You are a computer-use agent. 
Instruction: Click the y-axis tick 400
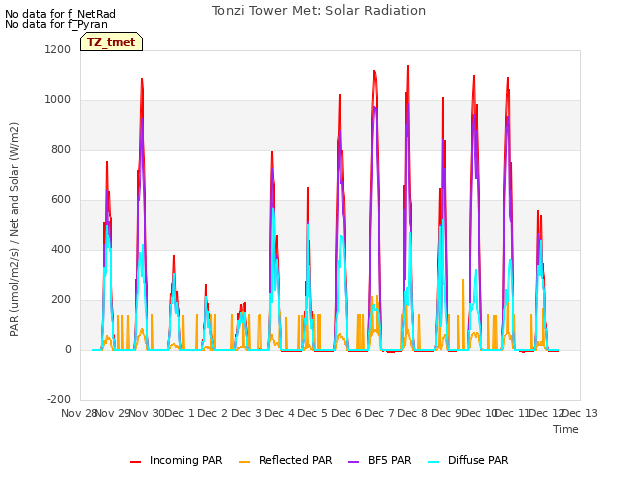point(61,249)
